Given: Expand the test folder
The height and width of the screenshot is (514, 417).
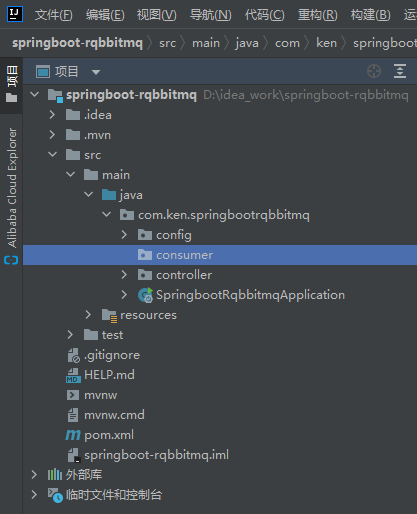Looking at the screenshot, I should tap(70, 335).
